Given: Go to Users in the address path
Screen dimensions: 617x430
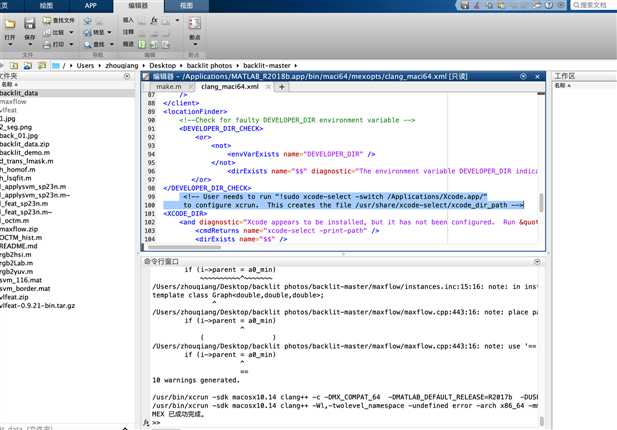Looking at the screenshot, I should click(x=85, y=66).
